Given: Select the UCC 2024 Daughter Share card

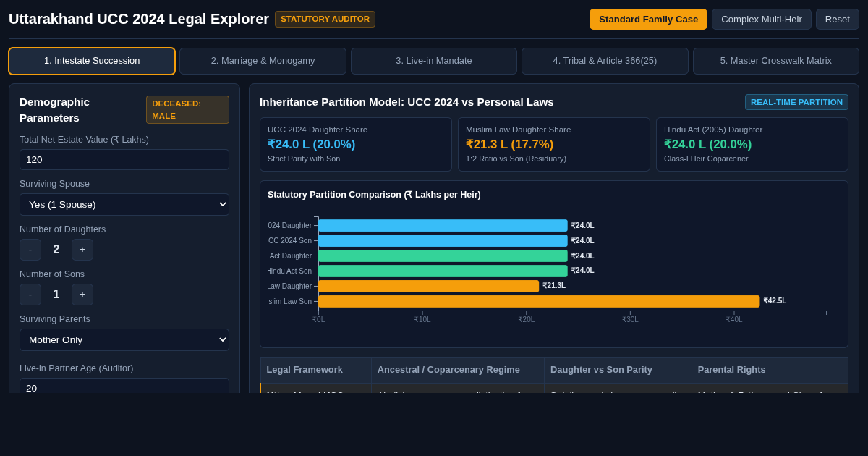Looking at the screenshot, I should 356,145.
